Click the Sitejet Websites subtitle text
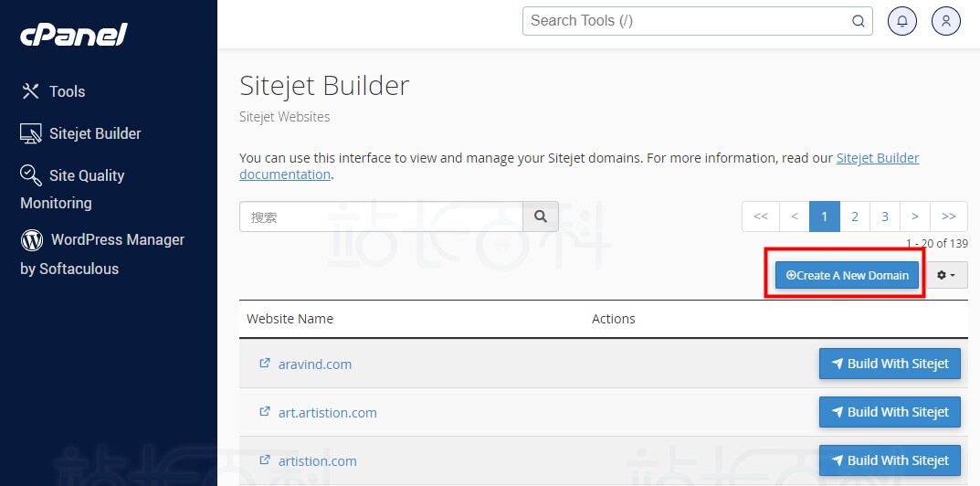980x486 pixels. pyautogui.click(x=284, y=117)
